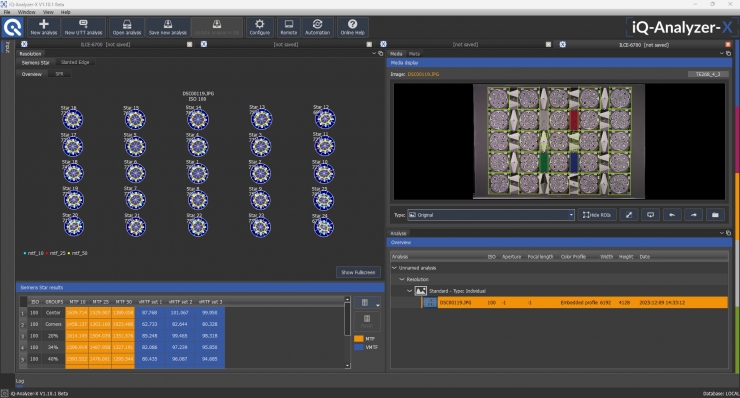Click the orange MTF legend swatch
The image size is (740, 398).
click(359, 339)
